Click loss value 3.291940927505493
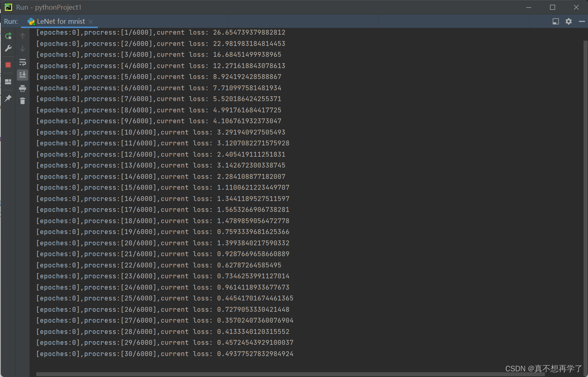Screen dimensions: 588x377 click(251, 132)
